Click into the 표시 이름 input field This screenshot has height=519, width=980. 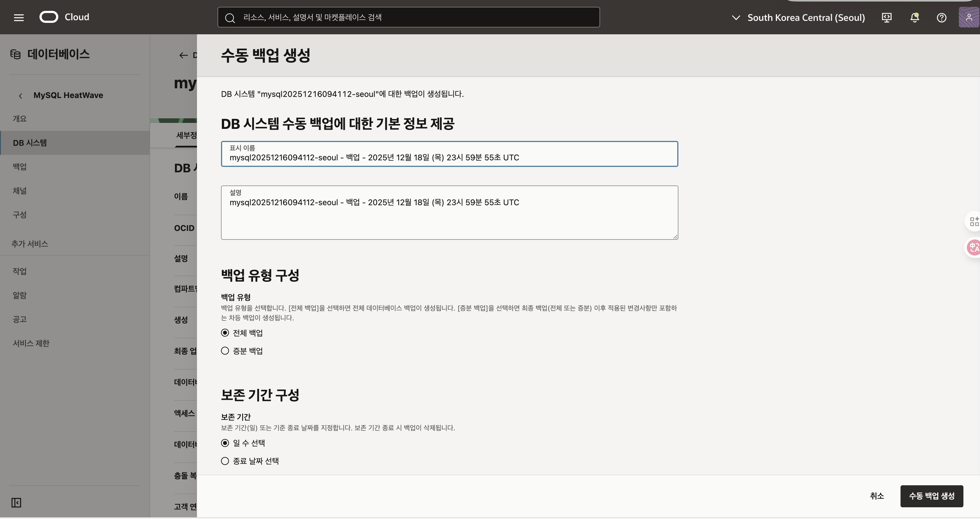point(449,157)
